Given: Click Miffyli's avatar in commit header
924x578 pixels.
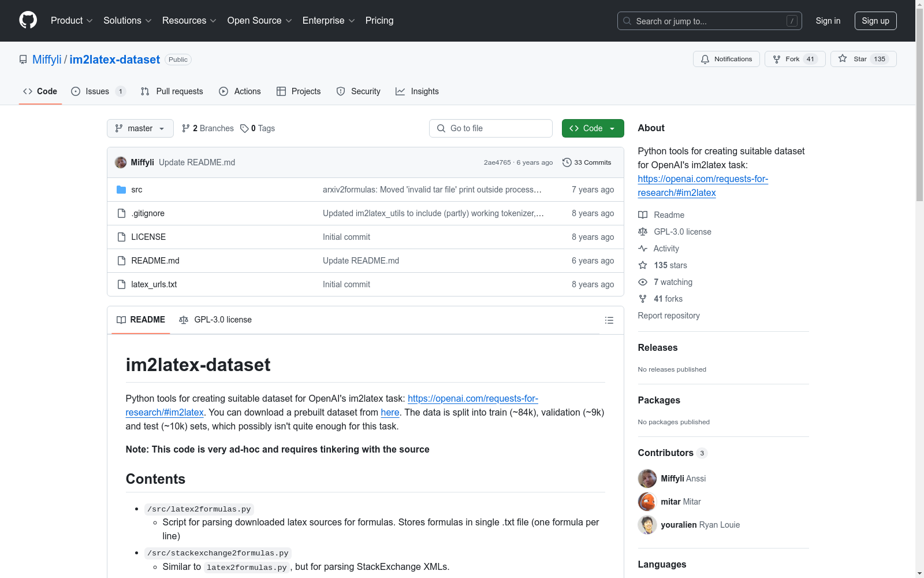Looking at the screenshot, I should pyautogui.click(x=121, y=162).
